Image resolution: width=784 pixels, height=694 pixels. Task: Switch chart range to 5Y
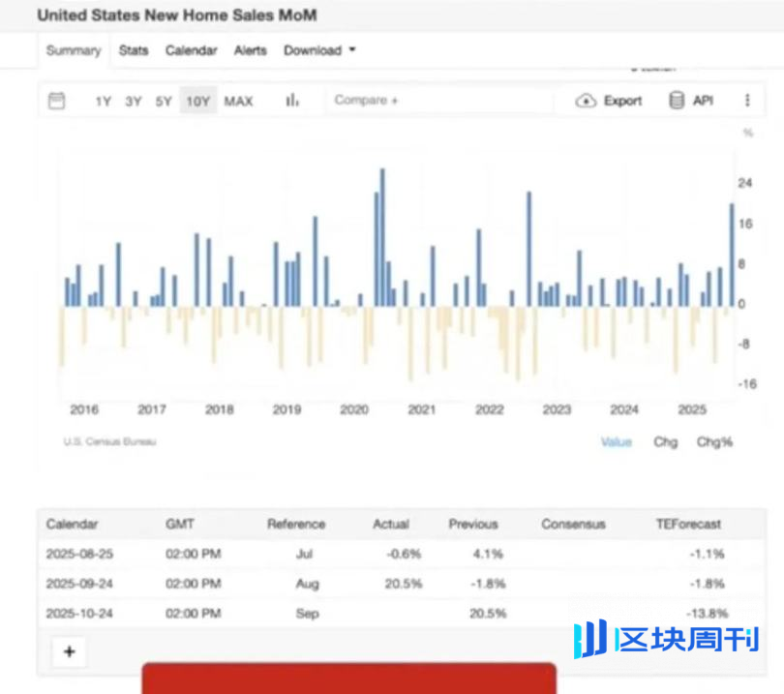(x=164, y=101)
